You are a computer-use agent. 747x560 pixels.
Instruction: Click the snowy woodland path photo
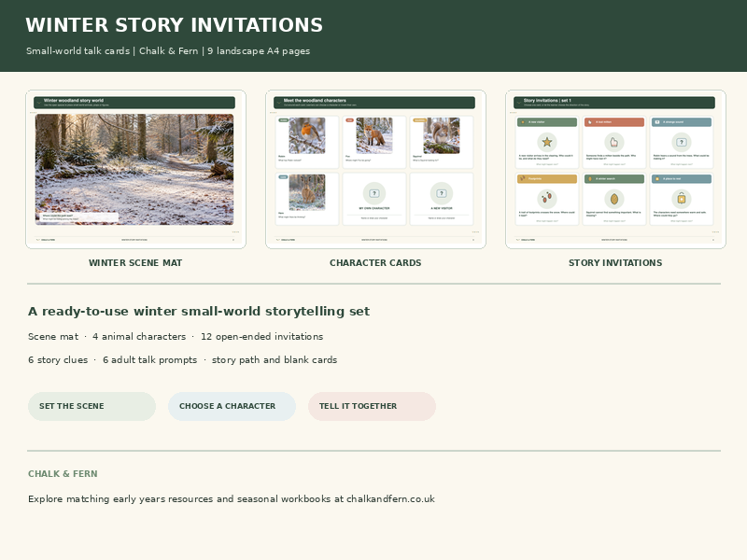(134, 169)
